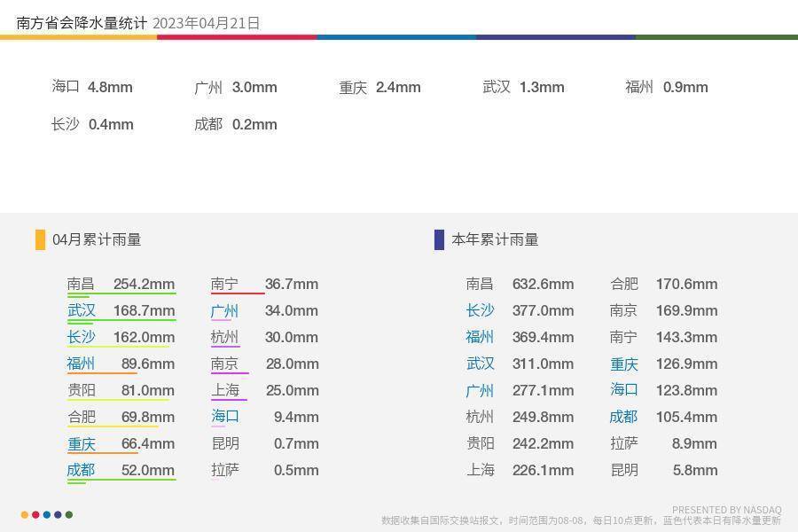Click the 0.9mm daily value for 福州
Image resolution: width=798 pixels, height=532 pixels.
[685, 87]
